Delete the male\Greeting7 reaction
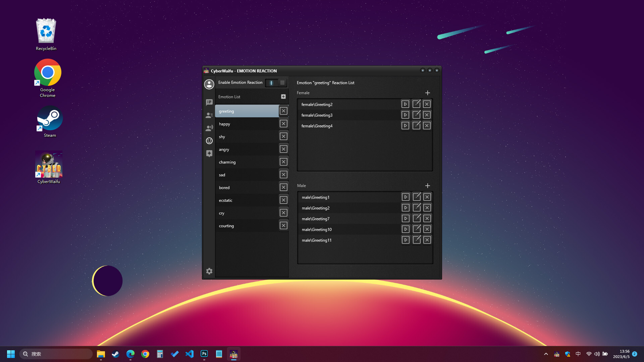This screenshot has width=644, height=362. (427, 218)
